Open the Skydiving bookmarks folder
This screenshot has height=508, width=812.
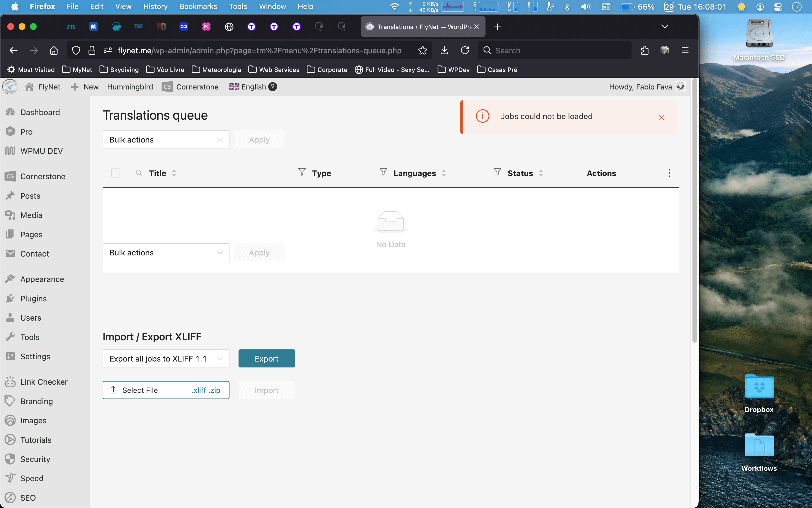pos(119,69)
